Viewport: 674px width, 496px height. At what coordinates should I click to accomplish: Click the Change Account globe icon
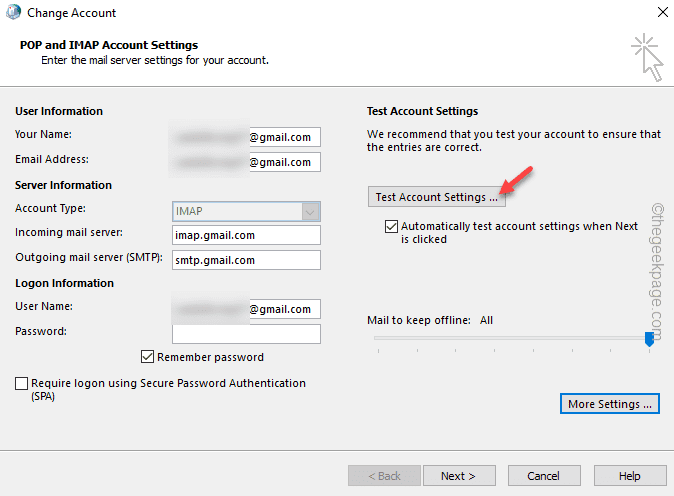point(13,12)
